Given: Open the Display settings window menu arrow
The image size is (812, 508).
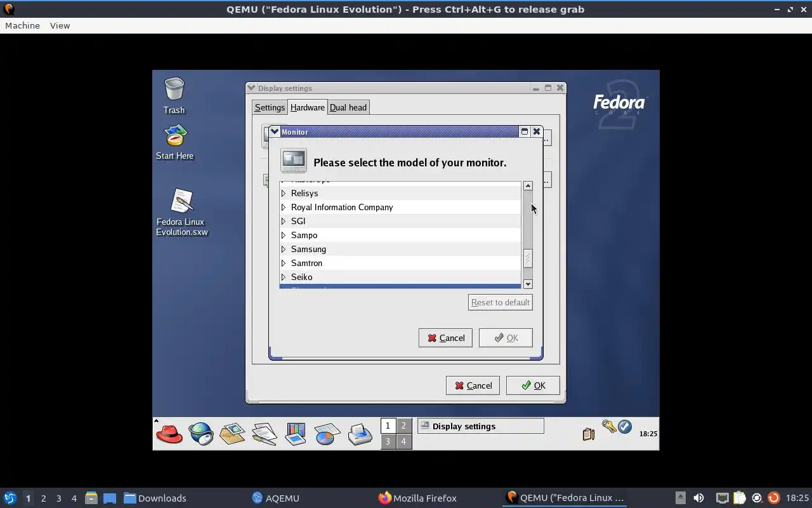Looking at the screenshot, I should click(251, 88).
